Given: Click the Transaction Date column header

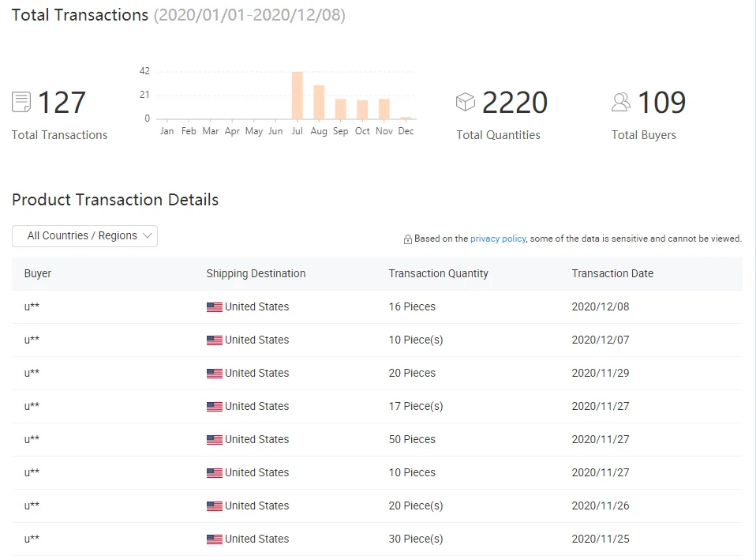Looking at the screenshot, I should [x=612, y=273].
